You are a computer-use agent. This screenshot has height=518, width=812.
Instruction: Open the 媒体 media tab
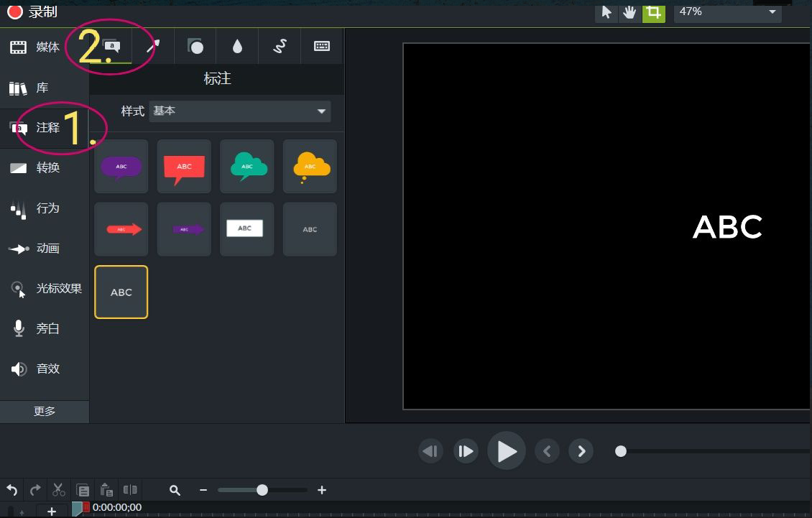pos(45,47)
